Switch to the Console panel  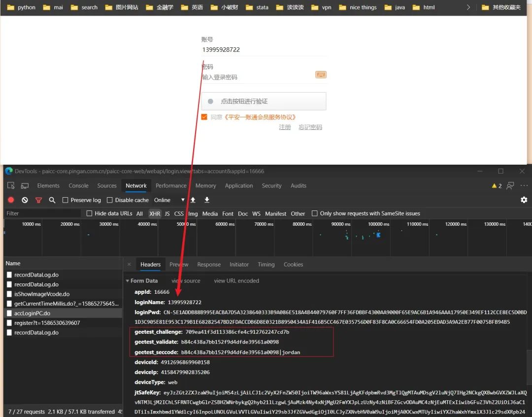[78, 185]
